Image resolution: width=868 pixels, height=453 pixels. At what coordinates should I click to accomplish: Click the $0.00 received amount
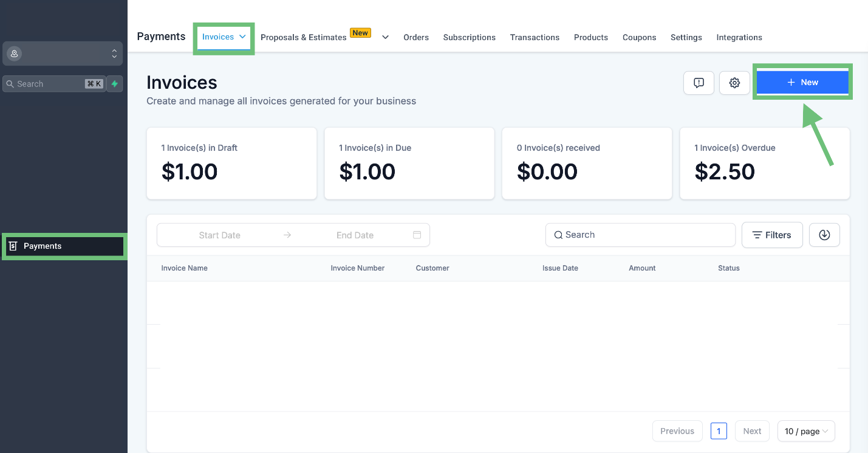point(547,171)
